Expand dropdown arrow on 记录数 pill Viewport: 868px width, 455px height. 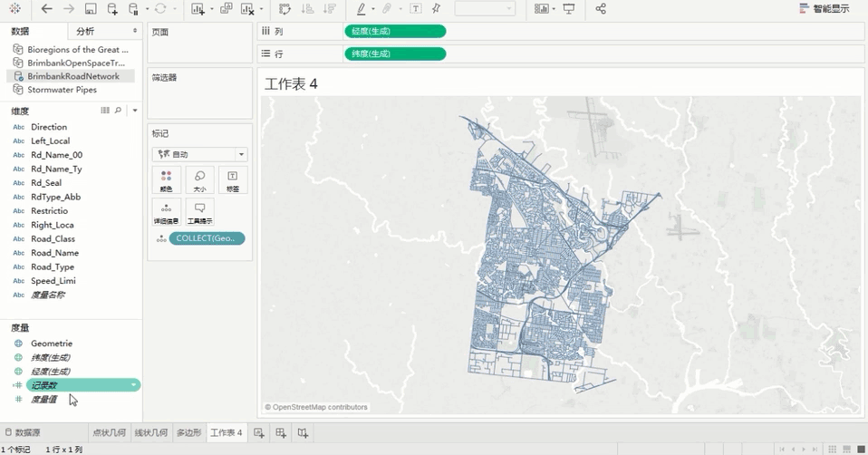coord(134,385)
